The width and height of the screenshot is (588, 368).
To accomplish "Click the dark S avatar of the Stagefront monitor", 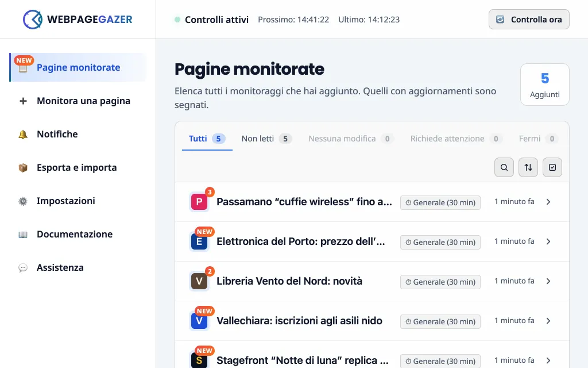I will point(199,361).
